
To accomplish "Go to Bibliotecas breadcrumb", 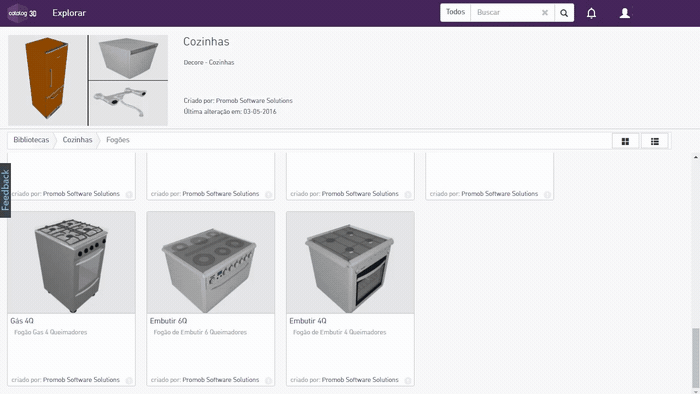I will pyautogui.click(x=31, y=140).
